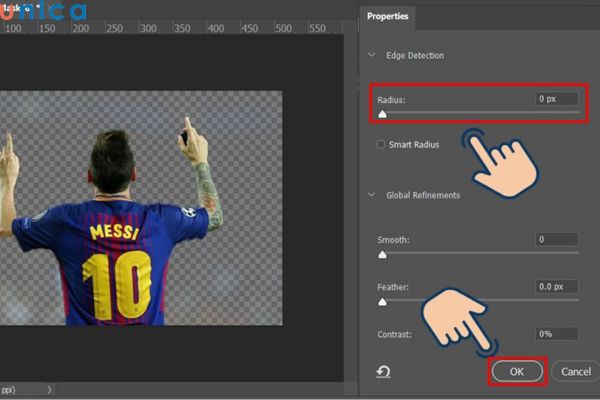This screenshot has width=600, height=400.
Task: Click the Smooth value field
Action: tap(556, 240)
